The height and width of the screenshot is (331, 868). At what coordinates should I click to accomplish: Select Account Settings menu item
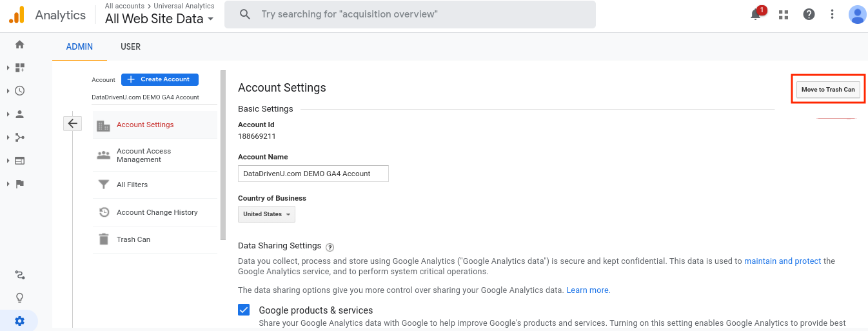(x=155, y=125)
